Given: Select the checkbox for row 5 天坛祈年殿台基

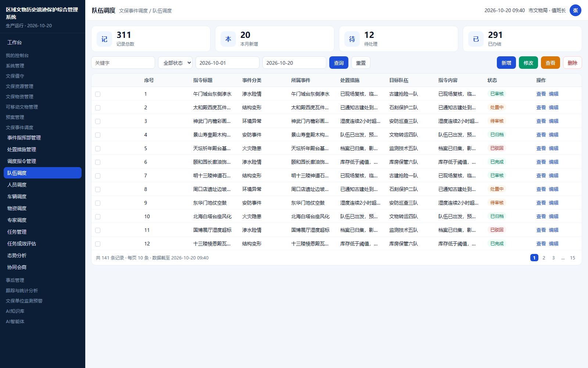Looking at the screenshot, I should coord(98,149).
